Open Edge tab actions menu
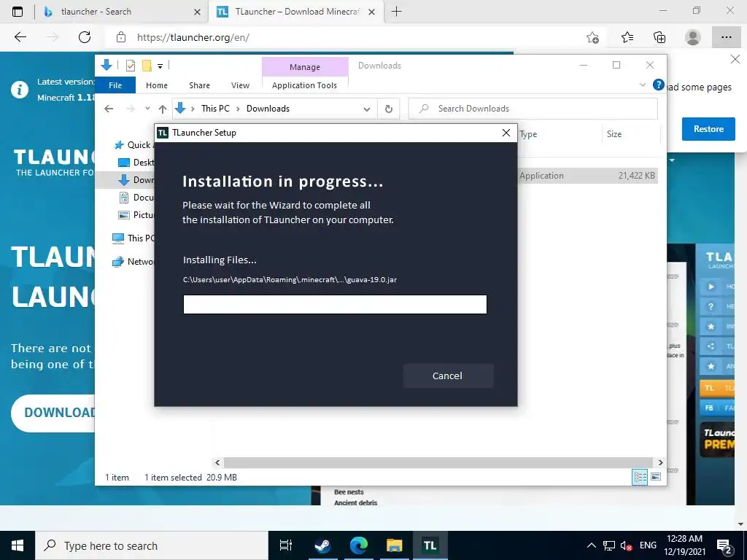The height and width of the screenshot is (560, 747). tap(18, 12)
